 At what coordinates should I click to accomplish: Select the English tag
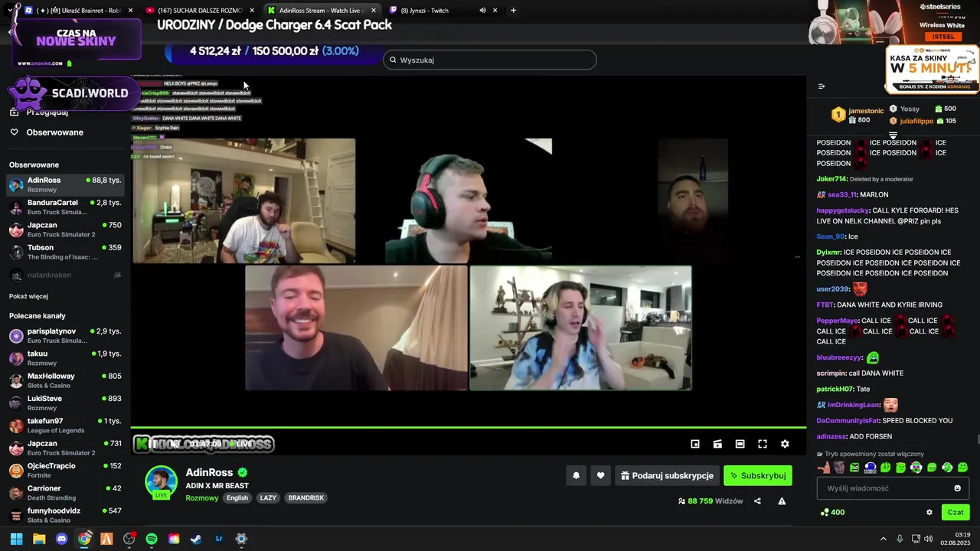pos(237,497)
